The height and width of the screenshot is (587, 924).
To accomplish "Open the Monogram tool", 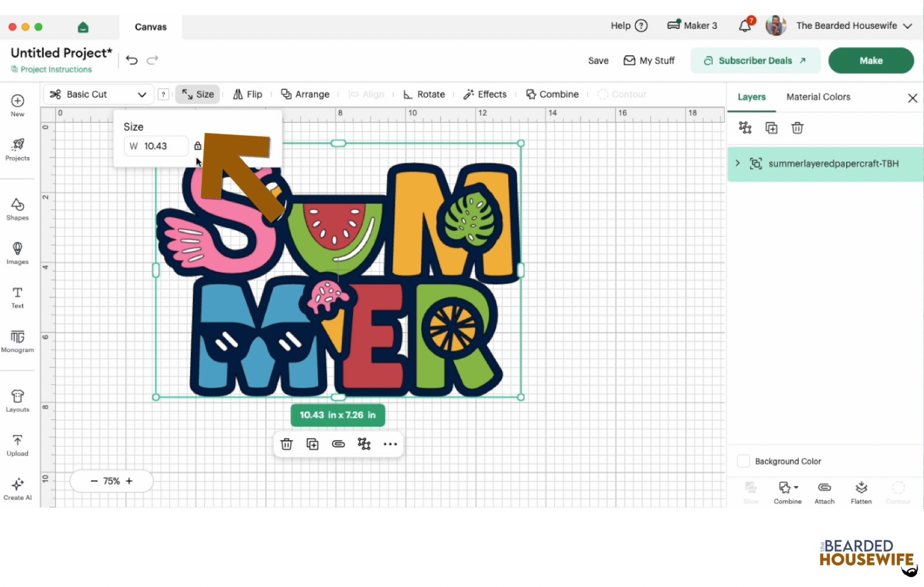I will click(x=17, y=341).
